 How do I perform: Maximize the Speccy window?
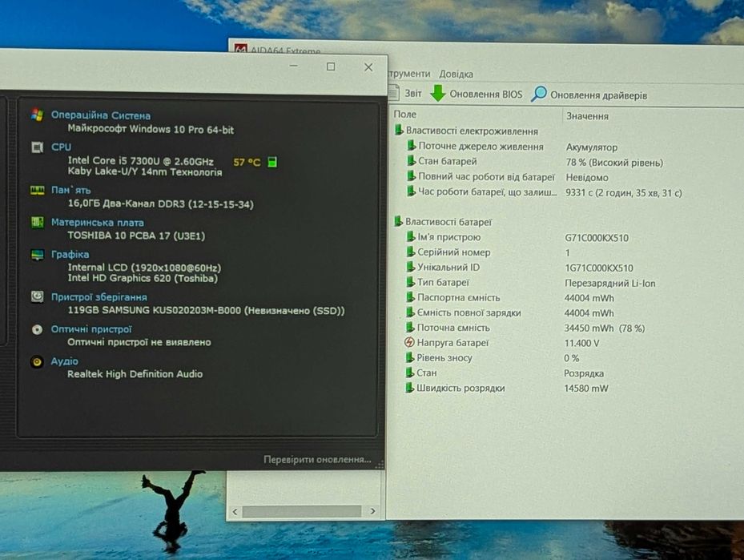click(x=331, y=66)
